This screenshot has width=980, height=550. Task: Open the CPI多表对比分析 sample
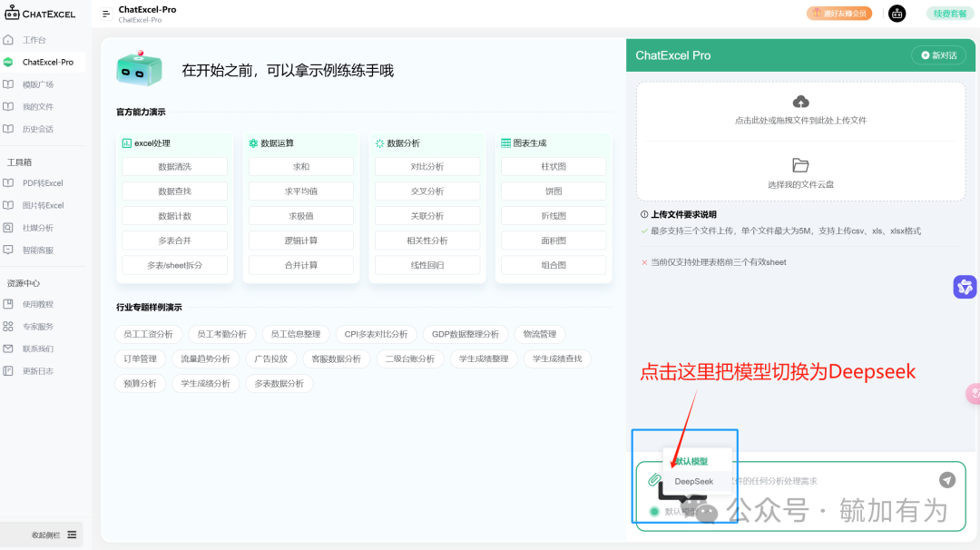pos(377,334)
